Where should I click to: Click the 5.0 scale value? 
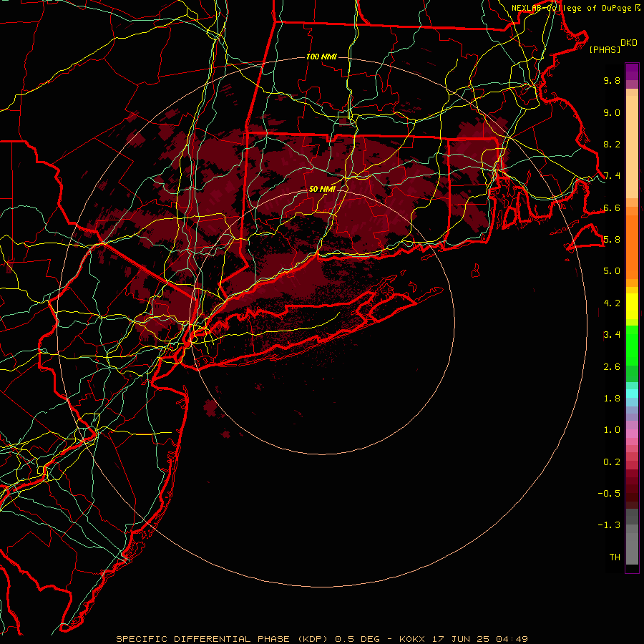tap(612, 271)
